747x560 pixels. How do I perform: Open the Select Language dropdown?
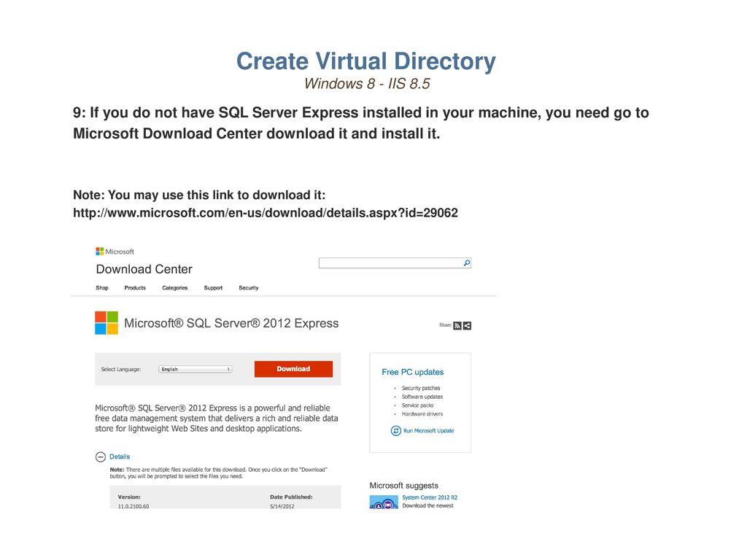tap(196, 369)
